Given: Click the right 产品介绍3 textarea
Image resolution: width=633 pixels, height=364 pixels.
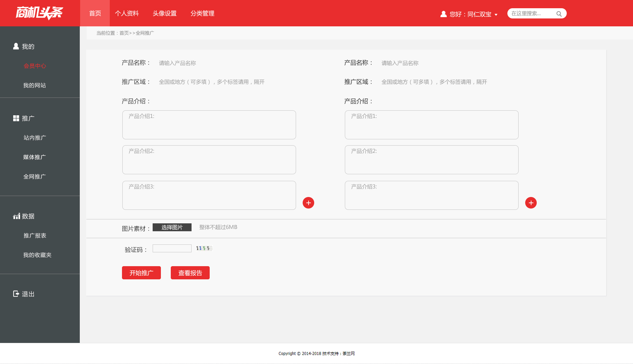Looking at the screenshot, I should point(432,195).
